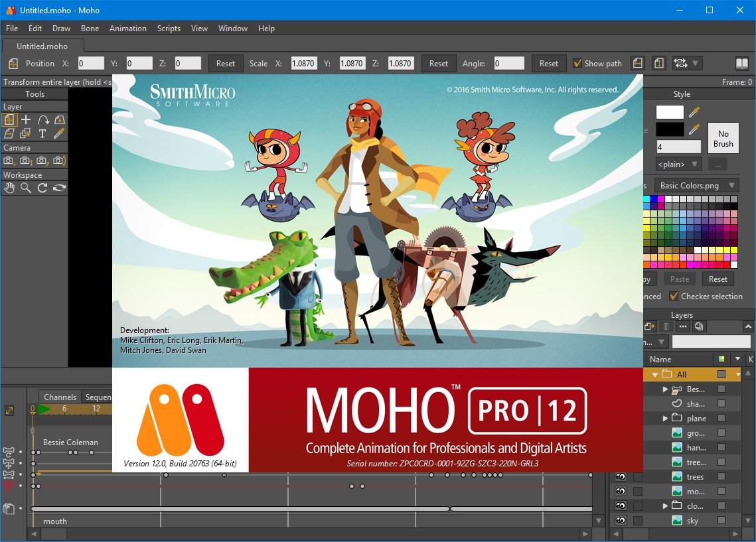756x542 pixels.
Task: Select the Pan/Tilt Camera tool
Action: [x=59, y=161]
